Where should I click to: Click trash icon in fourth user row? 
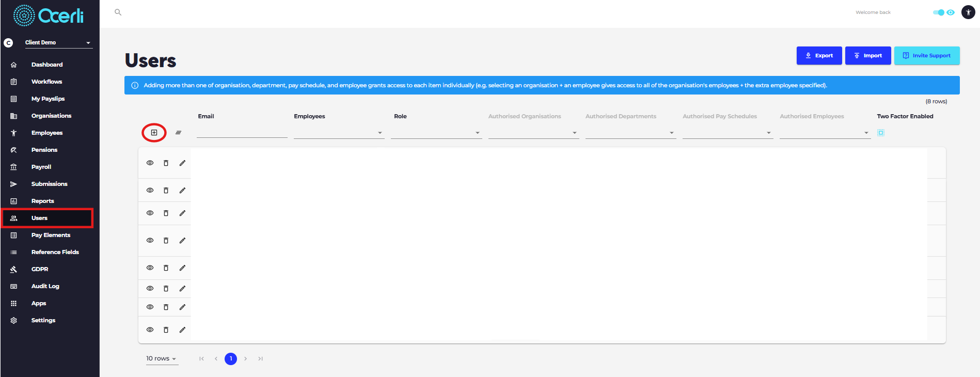pyautogui.click(x=166, y=241)
